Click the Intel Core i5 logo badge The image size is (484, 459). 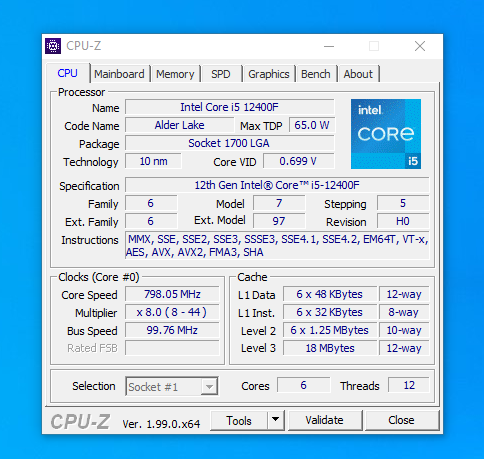386,134
